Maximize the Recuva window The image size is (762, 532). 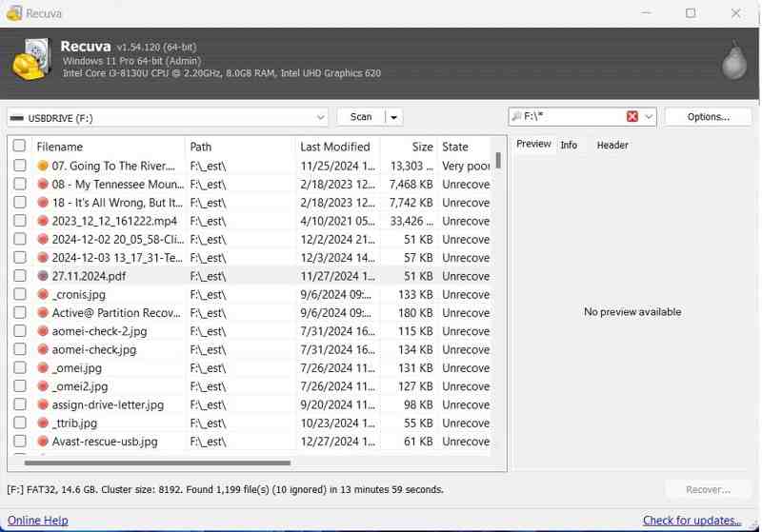click(x=691, y=13)
